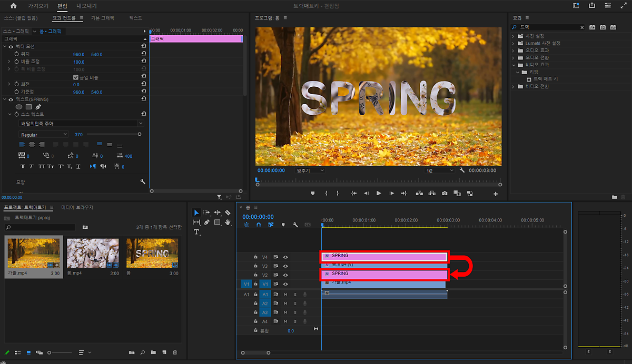
Task: Open the 1/2 playback resolution dropdown
Action: tap(439, 170)
